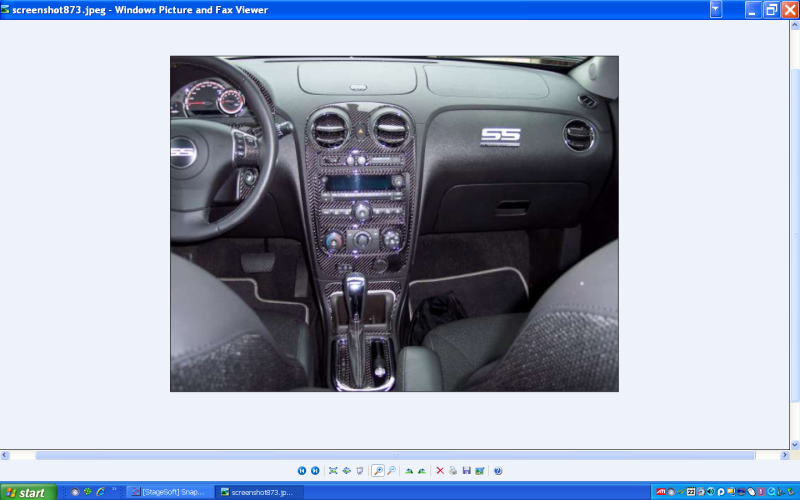Click the grey sphere tray icon
Screen dimensions: 800x500
(671, 492)
